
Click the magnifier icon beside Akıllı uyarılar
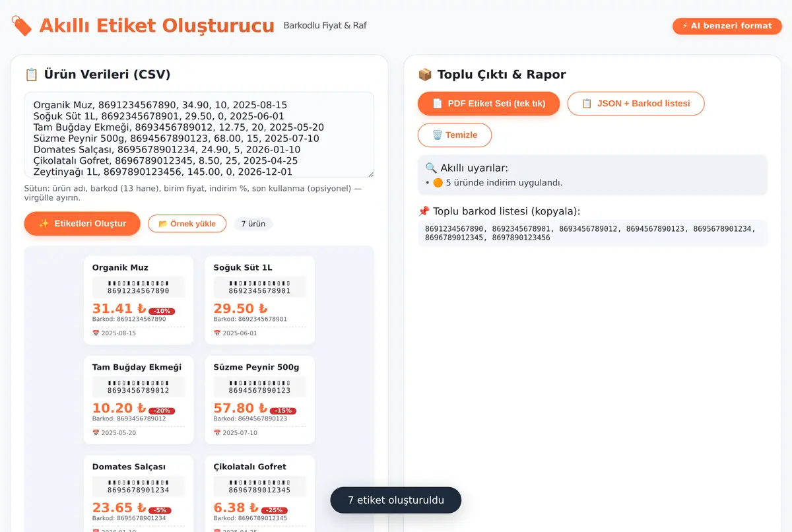[x=431, y=168]
